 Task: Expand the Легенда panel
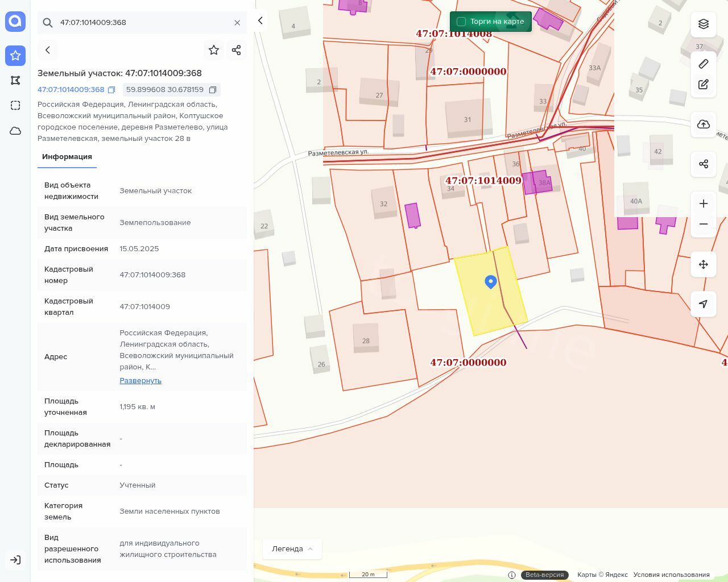(292, 548)
